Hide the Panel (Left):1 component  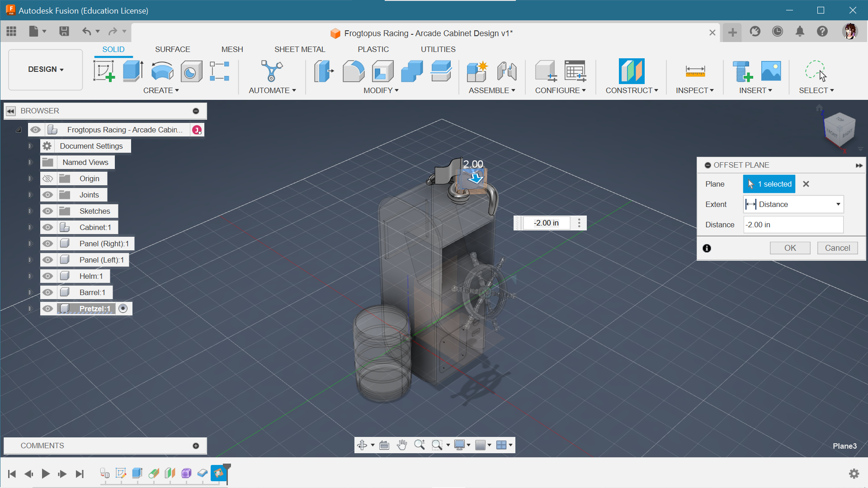pyautogui.click(x=47, y=260)
